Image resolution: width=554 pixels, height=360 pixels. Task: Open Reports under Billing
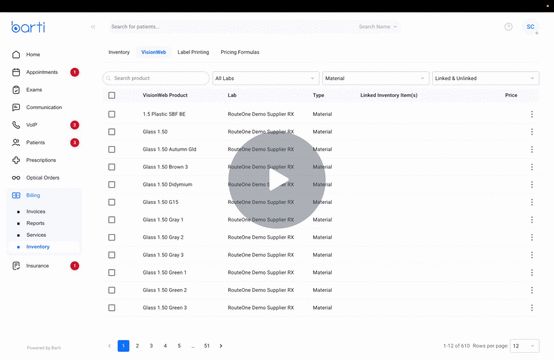coord(35,223)
